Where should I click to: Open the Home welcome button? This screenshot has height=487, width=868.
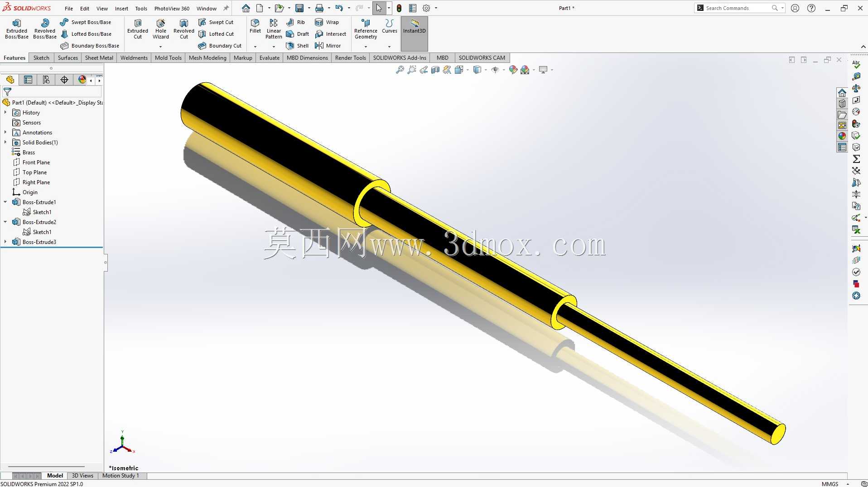click(x=246, y=8)
